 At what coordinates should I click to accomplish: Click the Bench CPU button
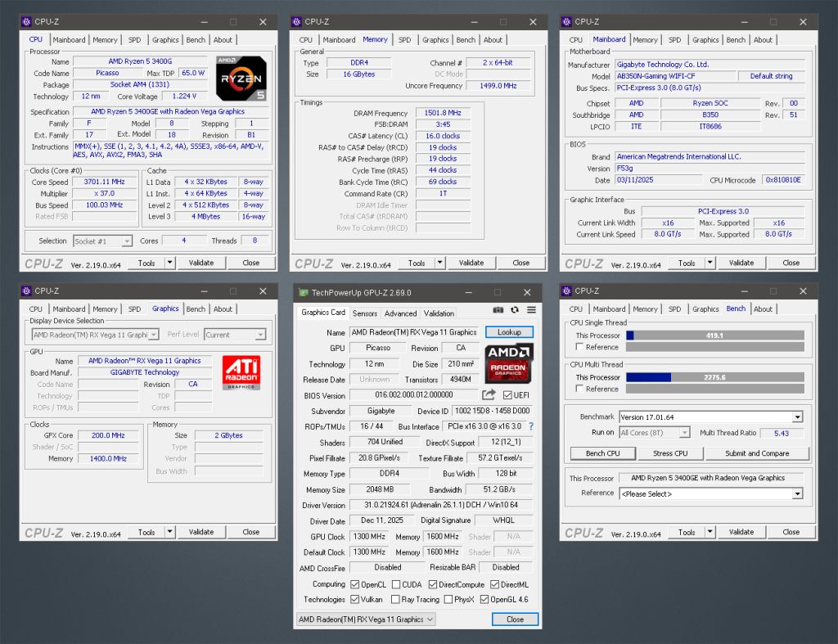click(x=603, y=453)
